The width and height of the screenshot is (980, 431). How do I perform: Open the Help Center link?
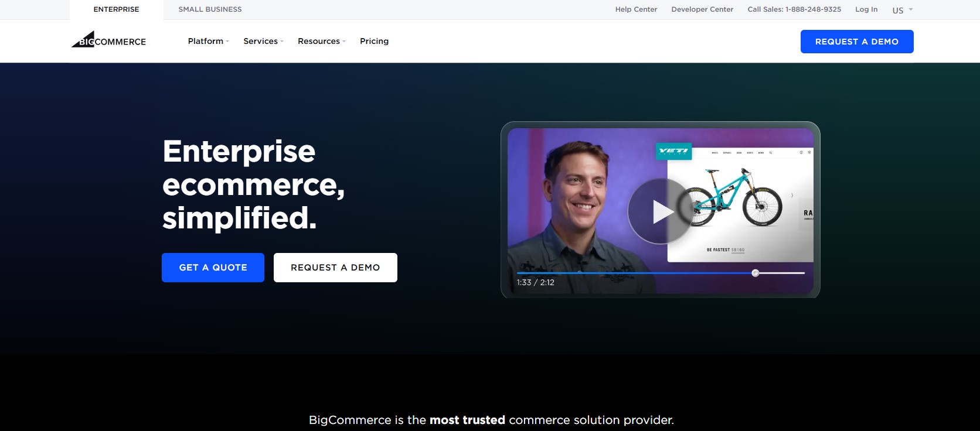pos(636,9)
